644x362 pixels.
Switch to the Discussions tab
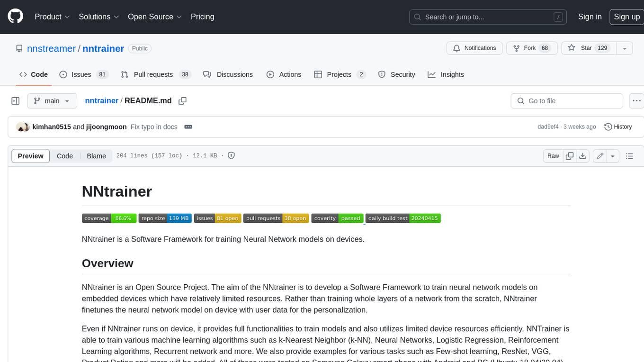tap(228, 74)
